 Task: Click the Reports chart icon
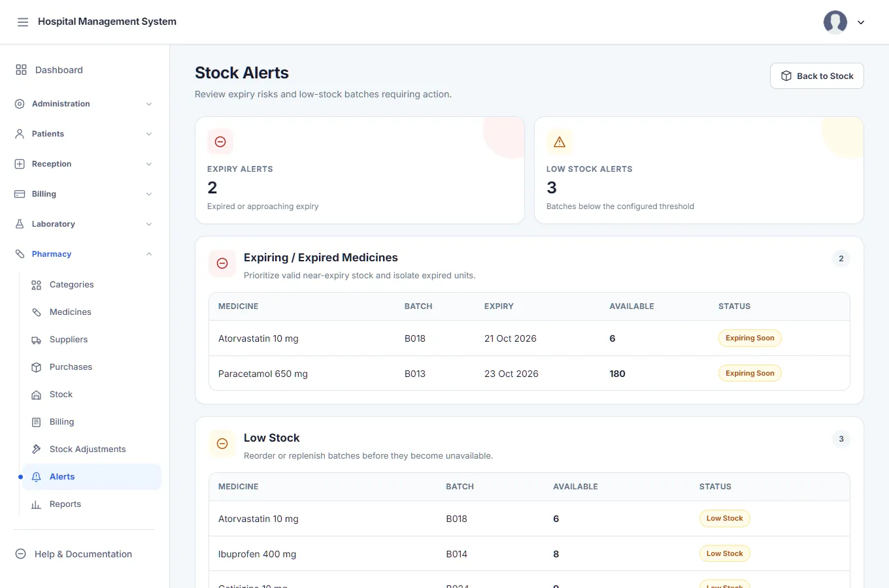click(37, 504)
